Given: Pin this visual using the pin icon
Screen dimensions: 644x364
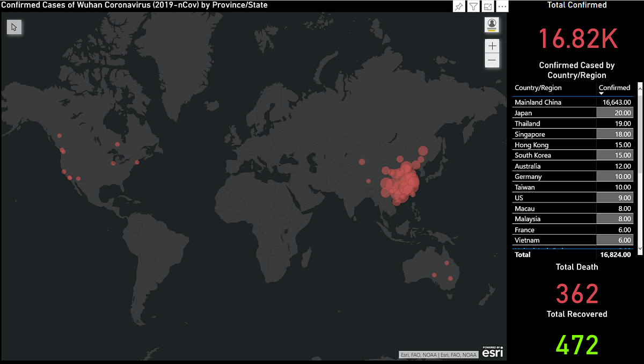Looking at the screenshot, I should point(459,6).
